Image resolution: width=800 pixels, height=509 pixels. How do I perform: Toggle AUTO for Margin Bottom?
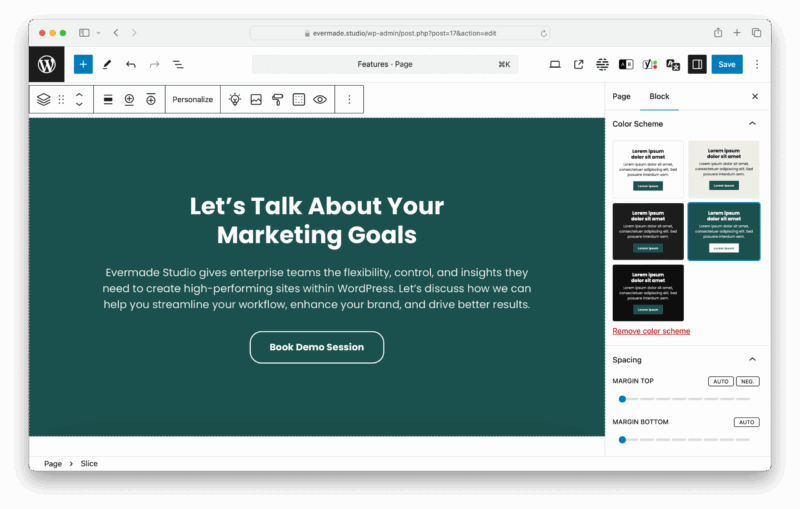(746, 422)
